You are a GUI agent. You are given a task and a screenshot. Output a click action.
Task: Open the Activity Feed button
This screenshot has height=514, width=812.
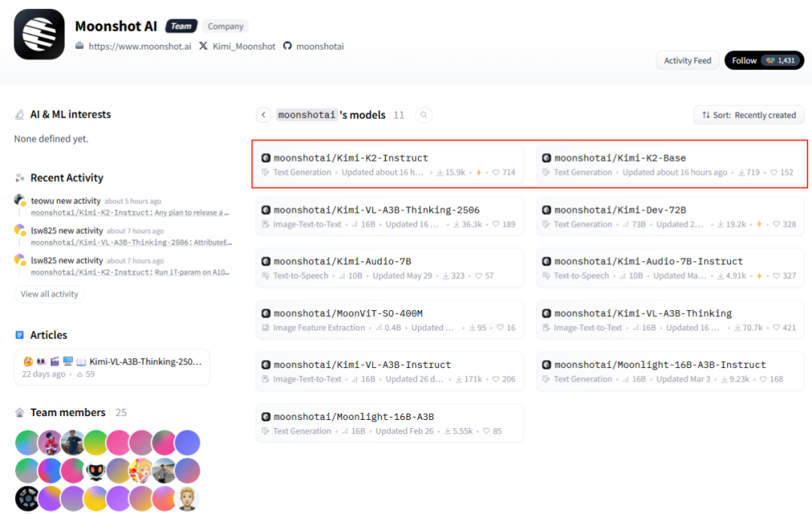(687, 61)
